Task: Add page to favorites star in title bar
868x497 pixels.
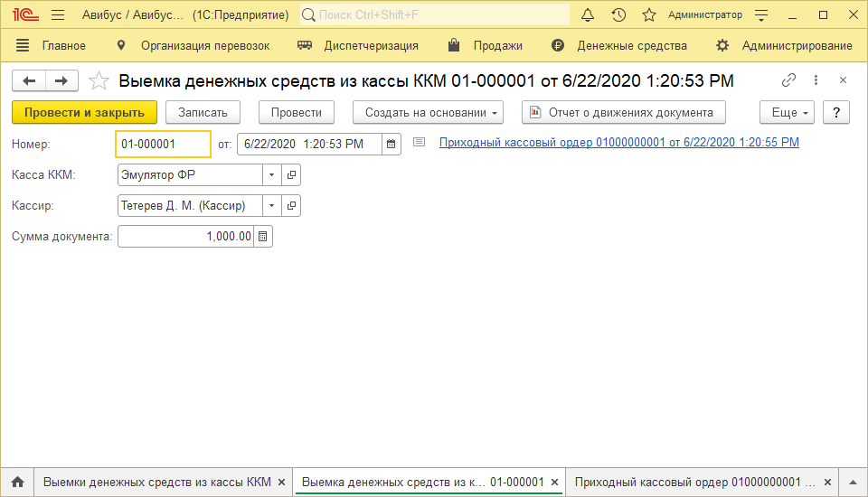Action: tap(648, 15)
